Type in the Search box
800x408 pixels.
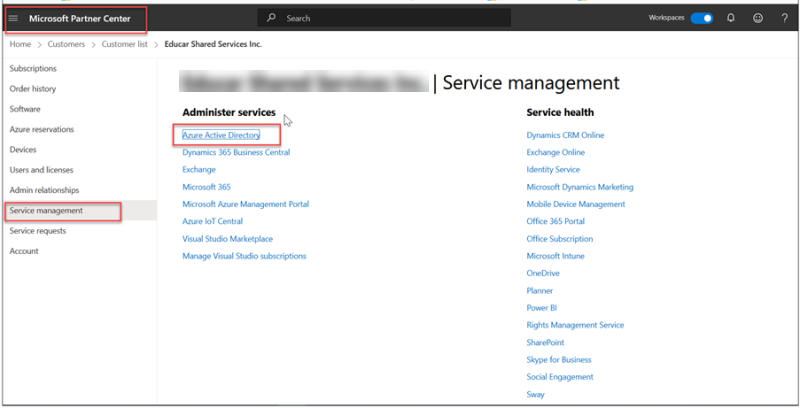coord(390,18)
